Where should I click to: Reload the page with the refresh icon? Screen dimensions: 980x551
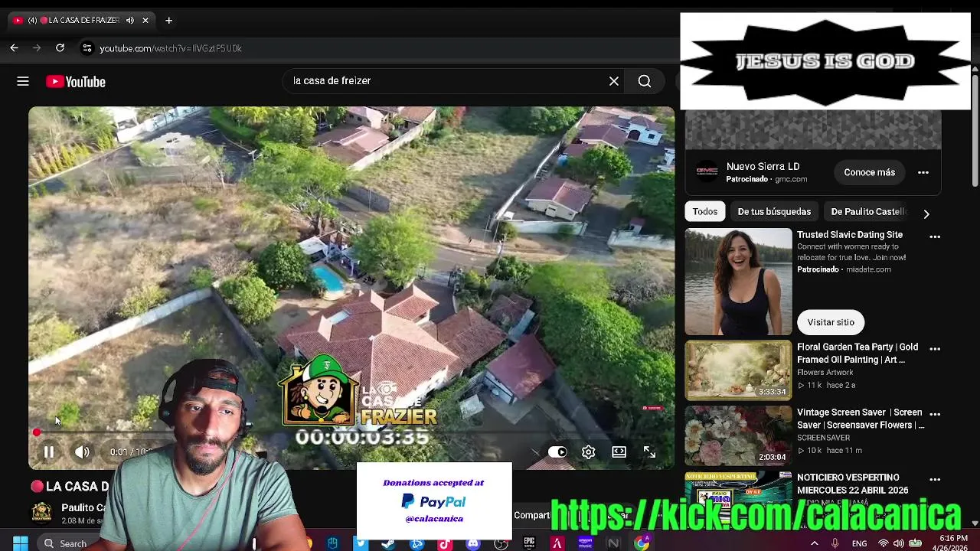pyautogui.click(x=60, y=48)
